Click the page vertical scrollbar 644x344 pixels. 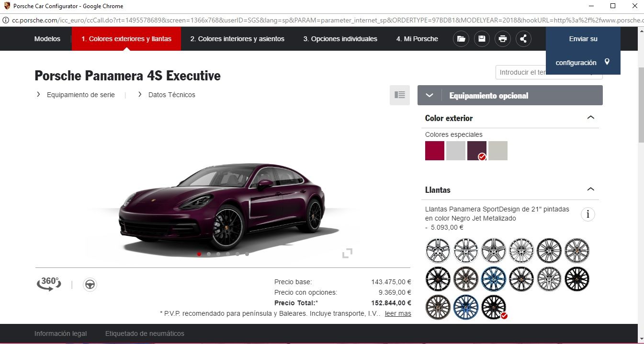coord(641,105)
